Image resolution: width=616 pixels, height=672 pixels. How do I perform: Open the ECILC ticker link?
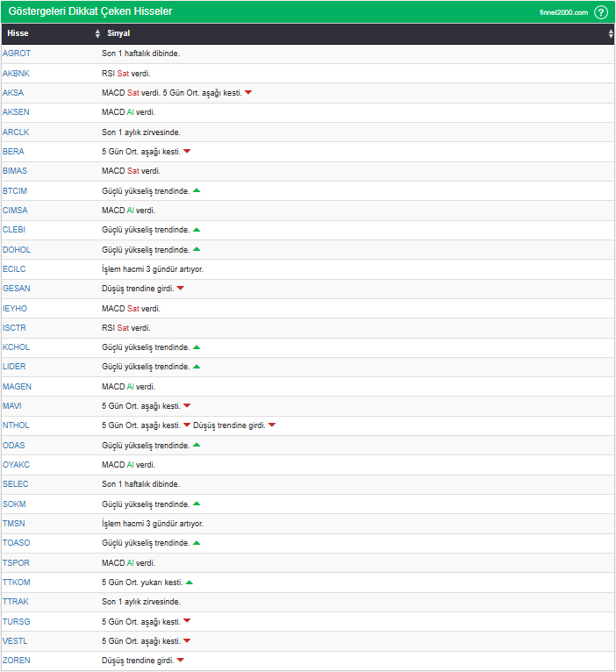(14, 269)
